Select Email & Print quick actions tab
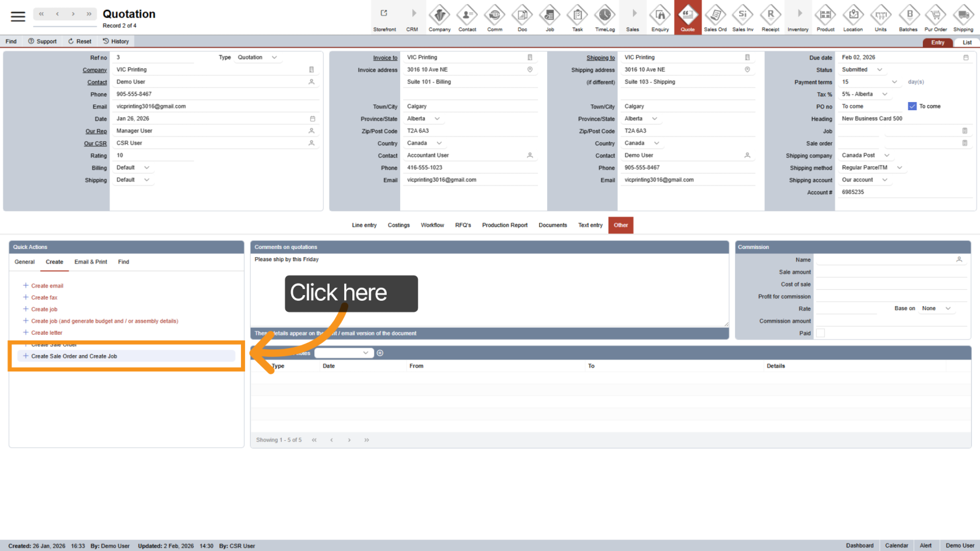 coord(90,262)
